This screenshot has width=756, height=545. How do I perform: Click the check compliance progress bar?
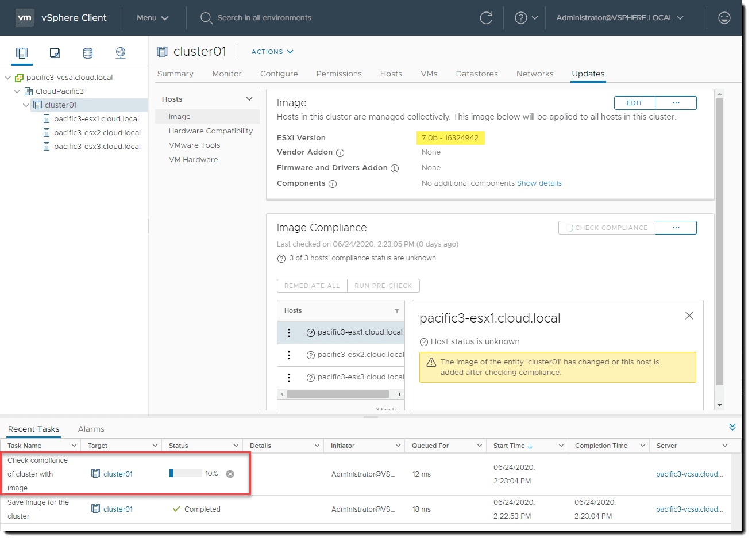[x=186, y=474]
